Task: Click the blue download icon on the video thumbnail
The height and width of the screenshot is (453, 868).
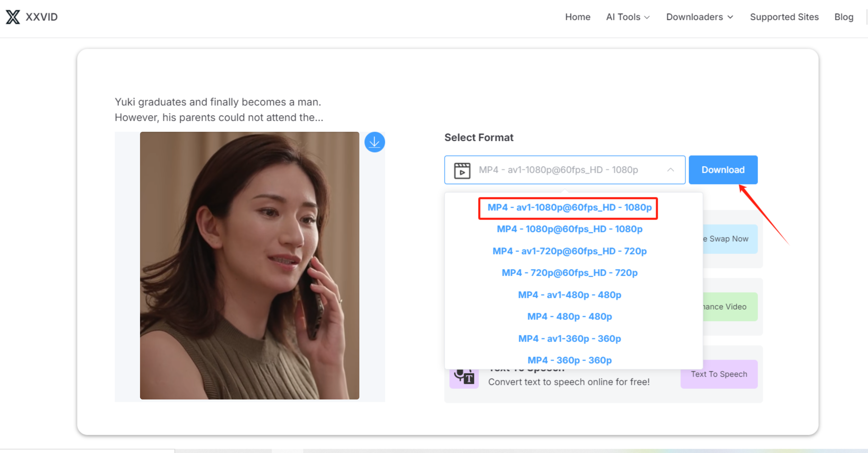Action: coord(375,142)
